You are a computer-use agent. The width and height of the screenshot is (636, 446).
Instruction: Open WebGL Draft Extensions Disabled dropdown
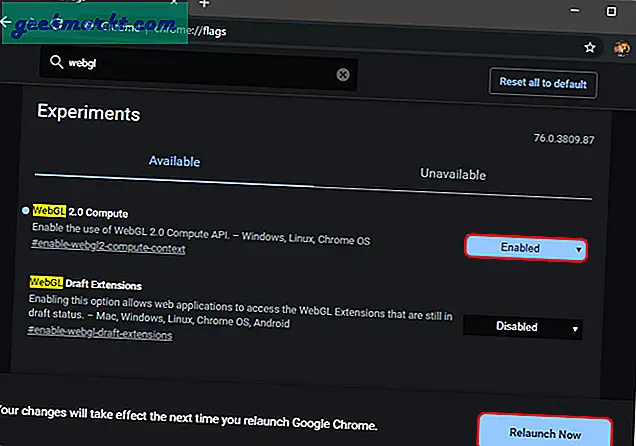pos(522,327)
